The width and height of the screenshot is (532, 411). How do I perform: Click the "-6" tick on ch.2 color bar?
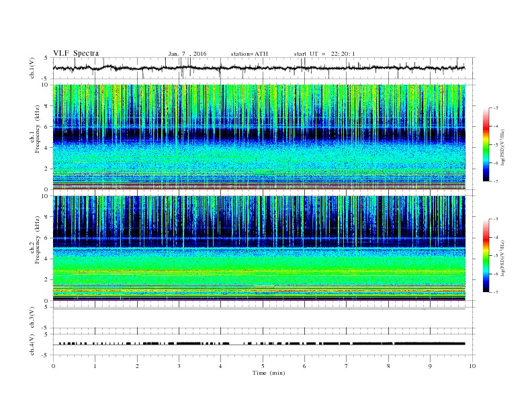click(x=496, y=275)
